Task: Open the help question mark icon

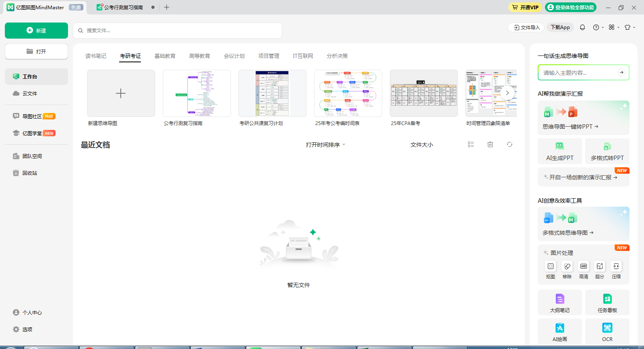Action: tap(596, 27)
